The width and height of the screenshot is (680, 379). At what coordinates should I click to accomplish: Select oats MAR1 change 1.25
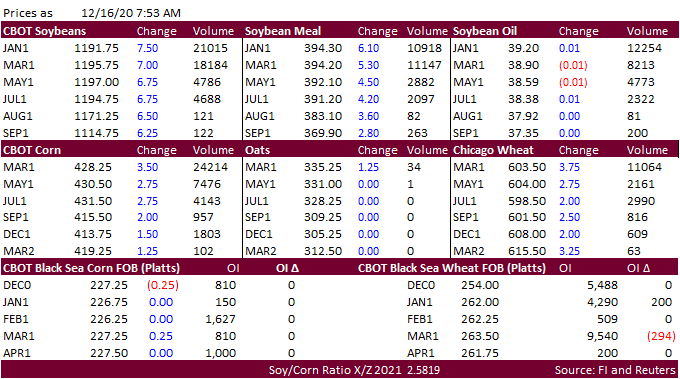tap(368, 167)
